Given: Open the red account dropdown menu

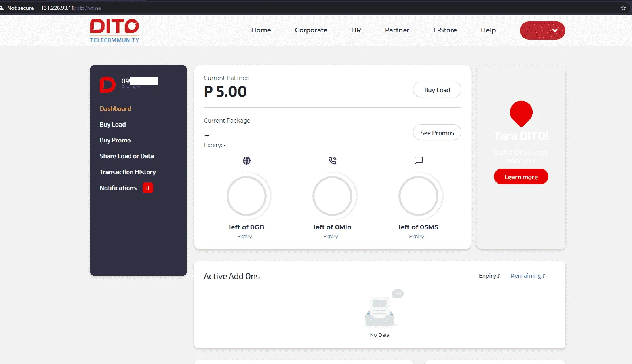Looking at the screenshot, I should coord(543,30).
